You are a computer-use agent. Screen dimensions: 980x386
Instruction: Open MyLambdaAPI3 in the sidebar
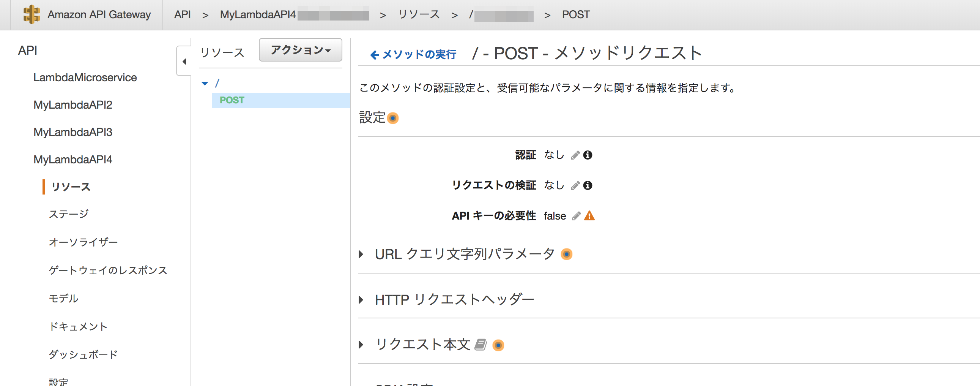pos(72,132)
